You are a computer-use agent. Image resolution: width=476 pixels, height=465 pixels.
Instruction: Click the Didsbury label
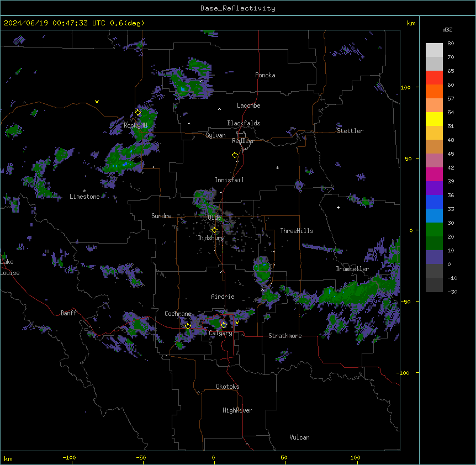point(211,238)
